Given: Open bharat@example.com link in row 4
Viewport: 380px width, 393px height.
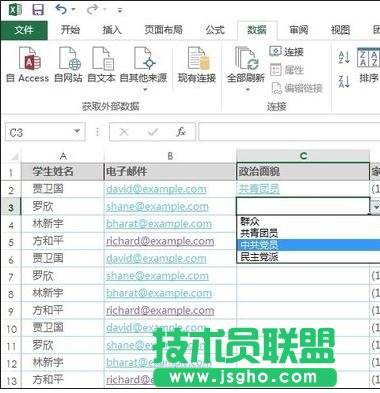Looking at the screenshot, I should click(159, 224).
